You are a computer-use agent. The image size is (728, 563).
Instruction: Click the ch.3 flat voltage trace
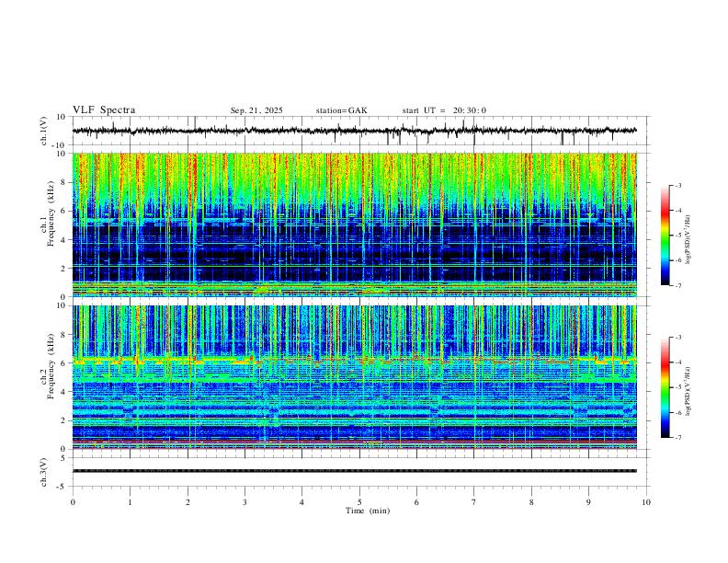pyautogui.click(x=355, y=471)
